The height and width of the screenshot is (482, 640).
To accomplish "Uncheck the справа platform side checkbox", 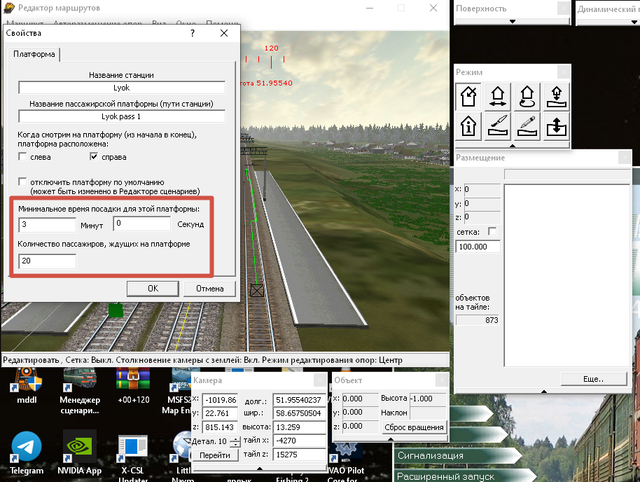I will point(94,156).
